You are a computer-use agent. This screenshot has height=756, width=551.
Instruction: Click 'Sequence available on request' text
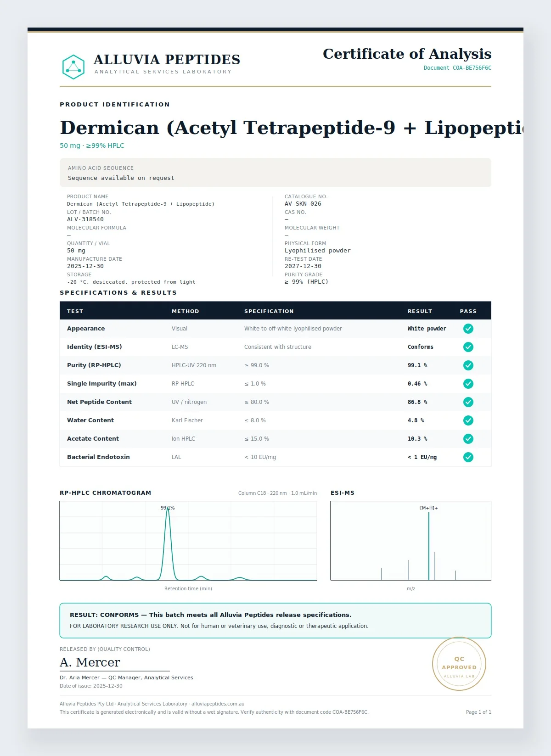[121, 178]
